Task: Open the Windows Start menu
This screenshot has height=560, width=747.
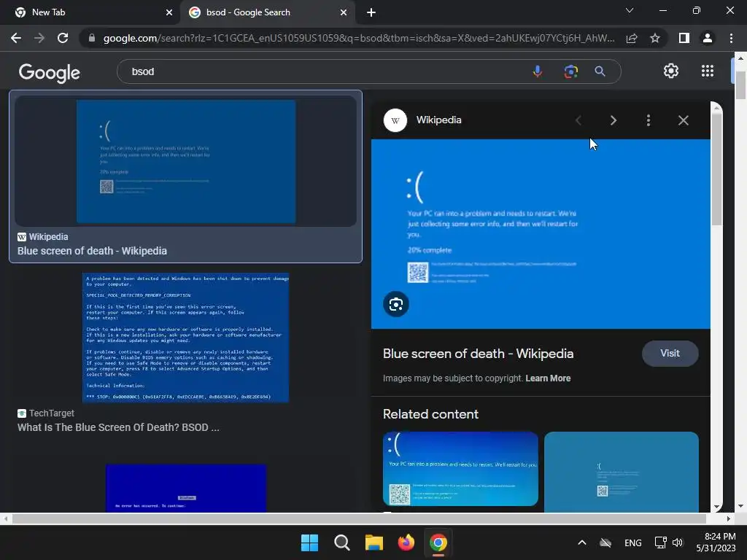Action: (309, 542)
